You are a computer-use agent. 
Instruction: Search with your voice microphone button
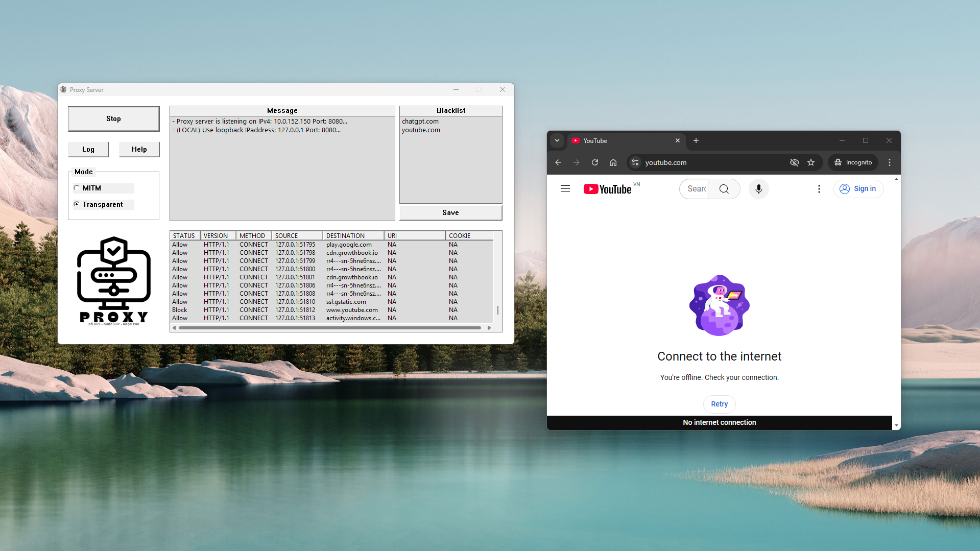pyautogui.click(x=759, y=189)
